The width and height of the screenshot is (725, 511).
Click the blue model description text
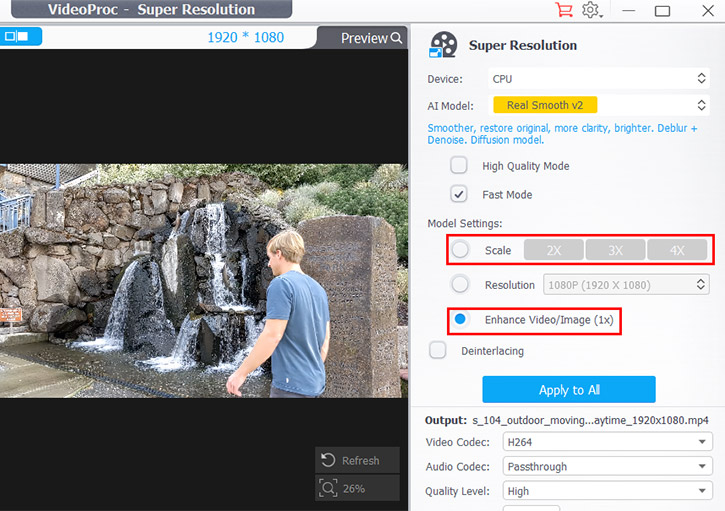[x=562, y=134]
